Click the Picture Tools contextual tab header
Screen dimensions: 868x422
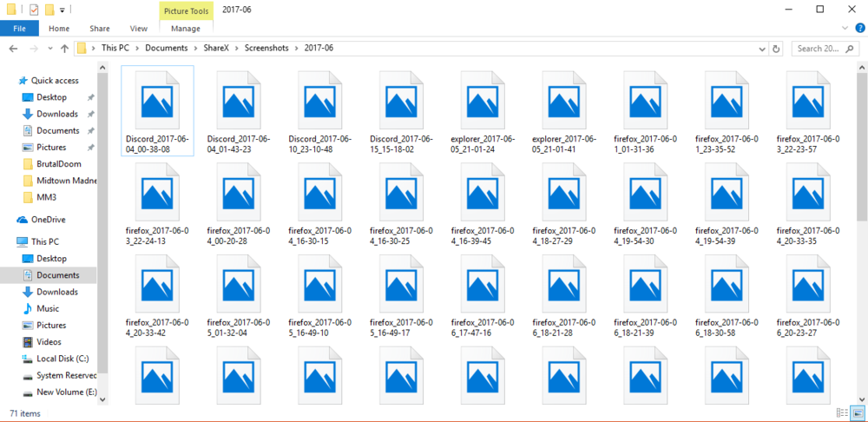[x=187, y=10]
